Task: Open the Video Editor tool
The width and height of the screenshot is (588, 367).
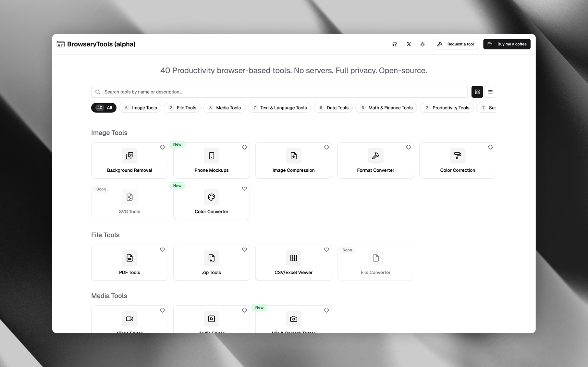Action: [129, 320]
